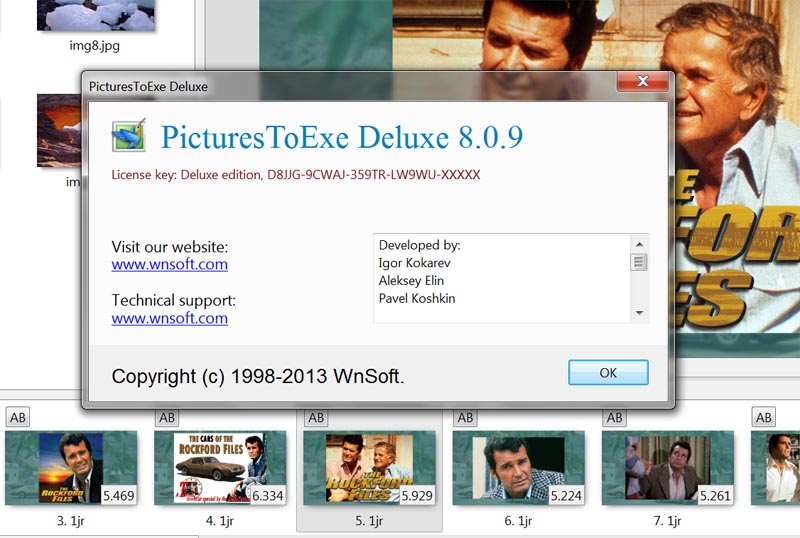Screen dimensions: 800x538
Task: Click the '5. 1jr' slide label
Action: (369, 521)
